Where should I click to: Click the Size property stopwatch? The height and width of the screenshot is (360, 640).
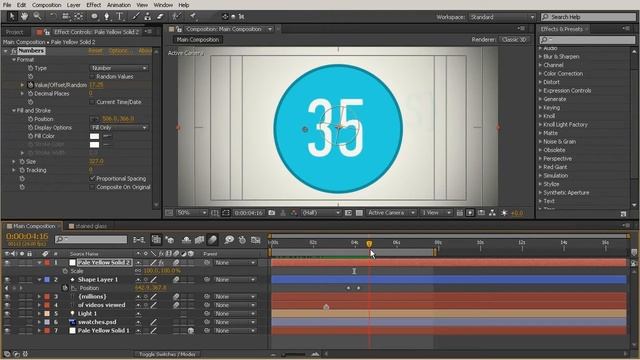pos(22,162)
